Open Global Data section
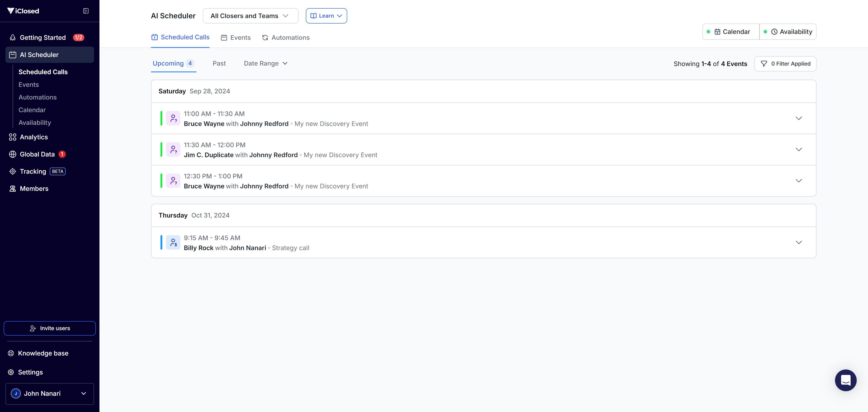868x412 pixels. [x=37, y=154]
